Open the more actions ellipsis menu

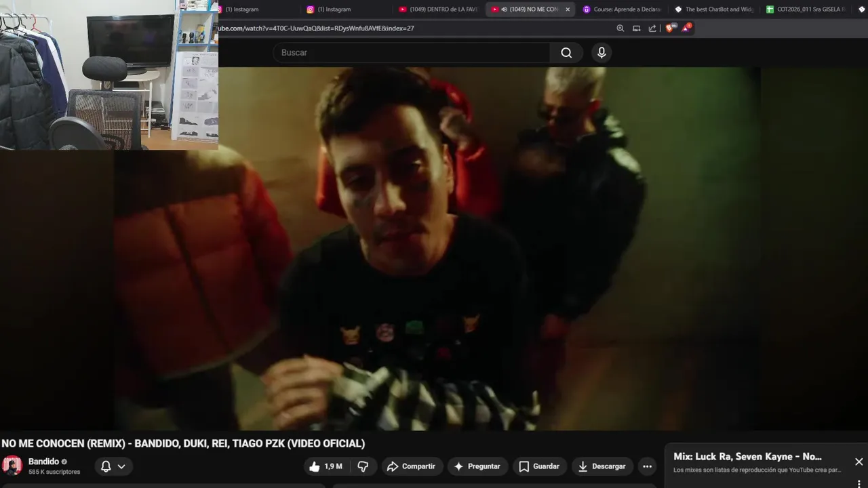[647, 466]
